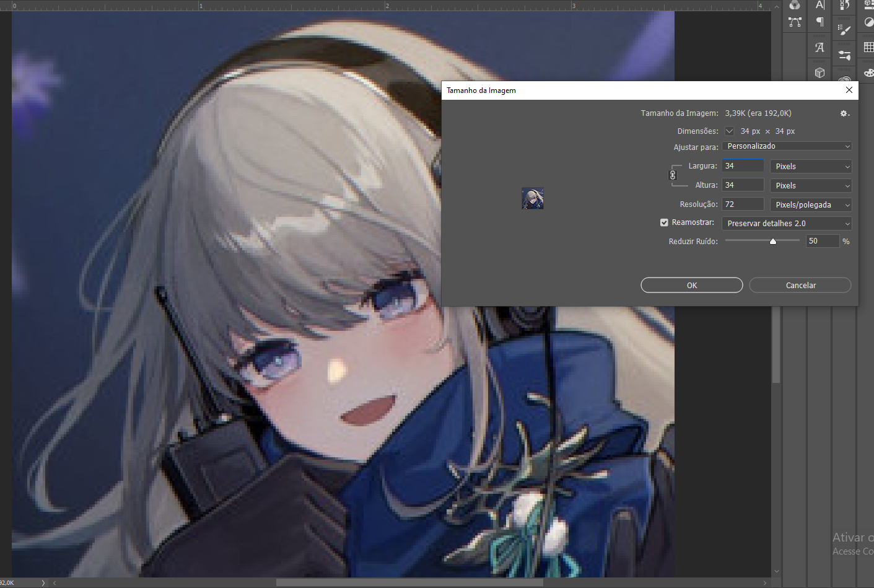Open the Color palette panel icon
The image size is (874, 588).
click(869, 73)
